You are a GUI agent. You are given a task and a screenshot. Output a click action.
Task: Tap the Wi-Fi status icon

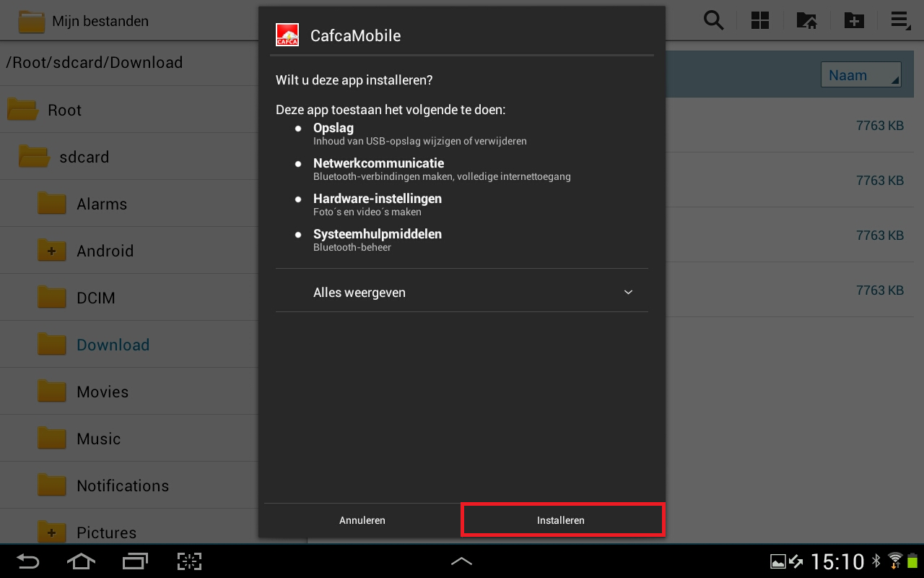click(x=895, y=560)
